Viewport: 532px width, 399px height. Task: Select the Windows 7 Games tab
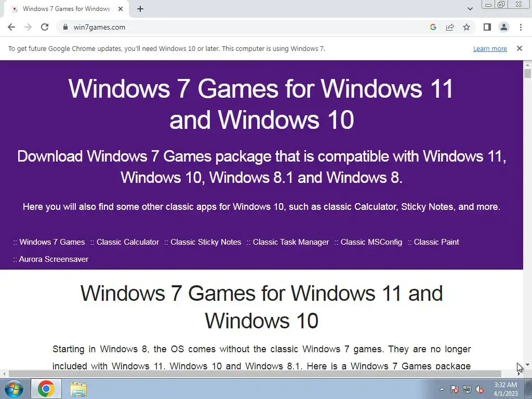pos(66,9)
